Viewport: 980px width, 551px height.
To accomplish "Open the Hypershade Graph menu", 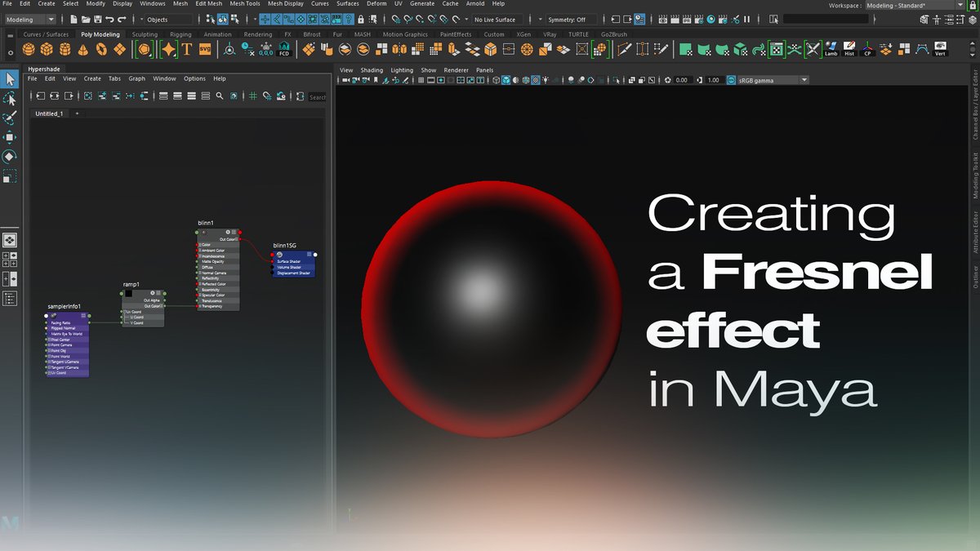I will [136, 78].
